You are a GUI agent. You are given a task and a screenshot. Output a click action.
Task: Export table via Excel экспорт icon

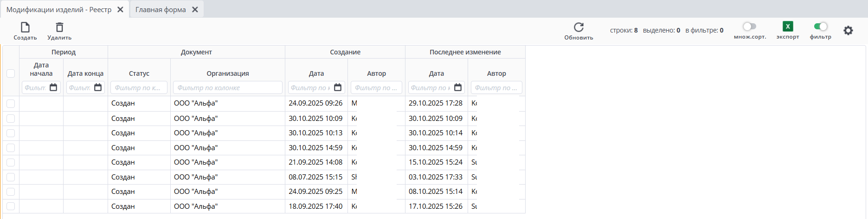pos(787,27)
